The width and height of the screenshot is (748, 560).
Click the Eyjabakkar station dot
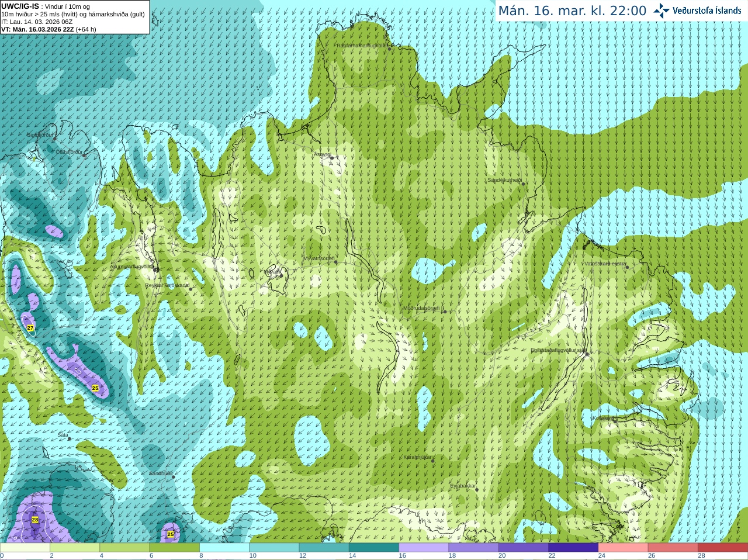tap(477, 489)
